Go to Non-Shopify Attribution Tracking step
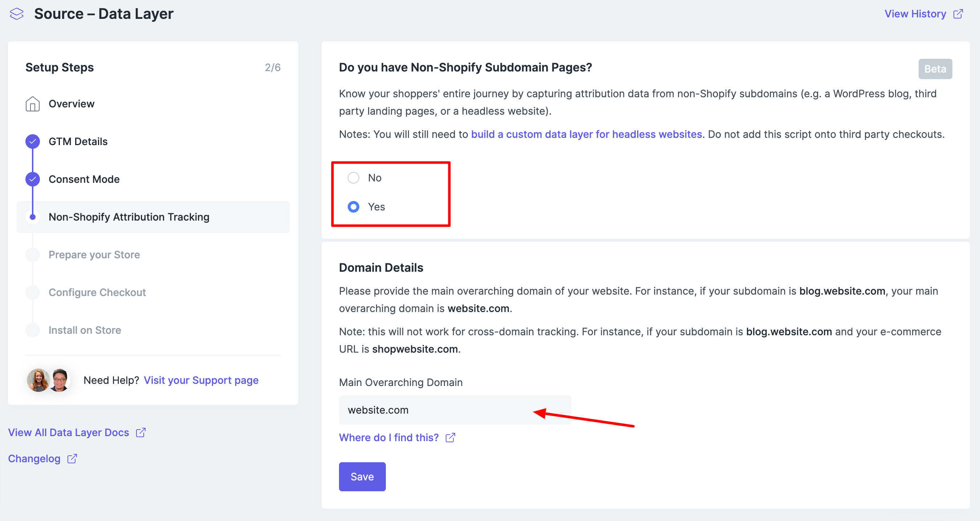This screenshot has width=980, height=521. coord(129,217)
